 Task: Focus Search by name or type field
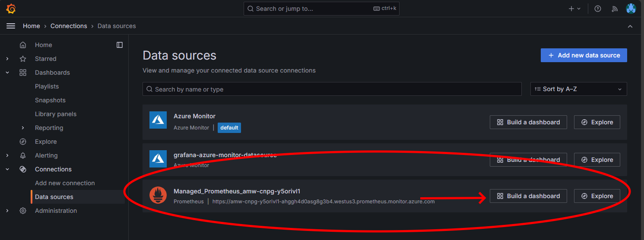pos(332,89)
